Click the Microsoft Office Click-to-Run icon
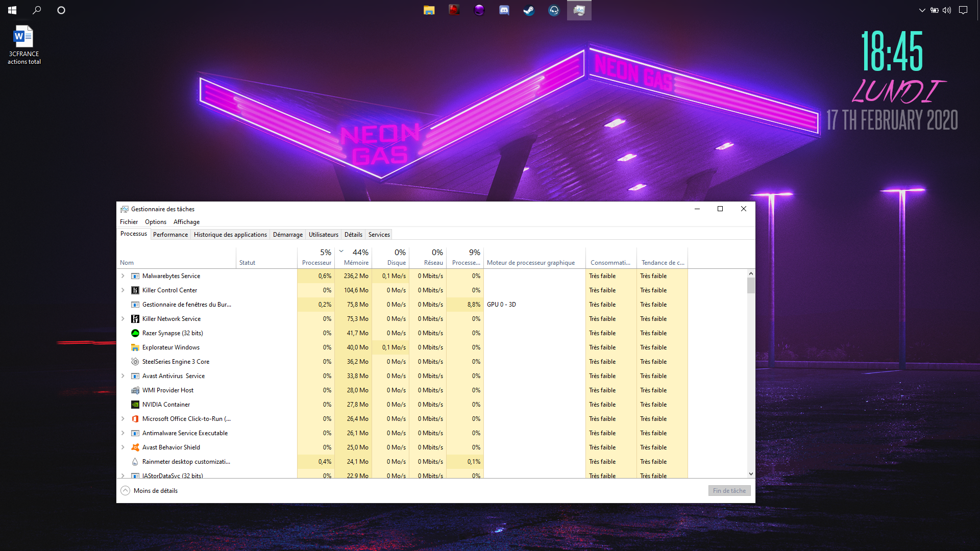This screenshot has height=551, width=980. tap(135, 419)
